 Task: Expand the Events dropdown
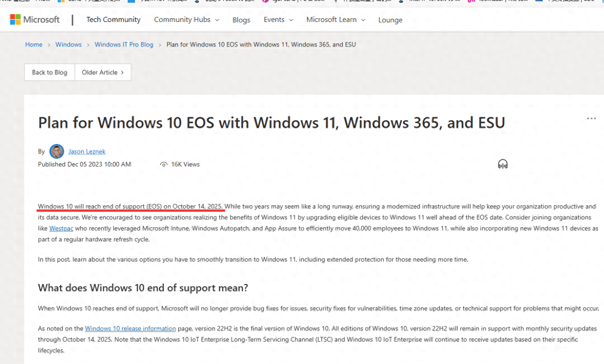tap(278, 20)
